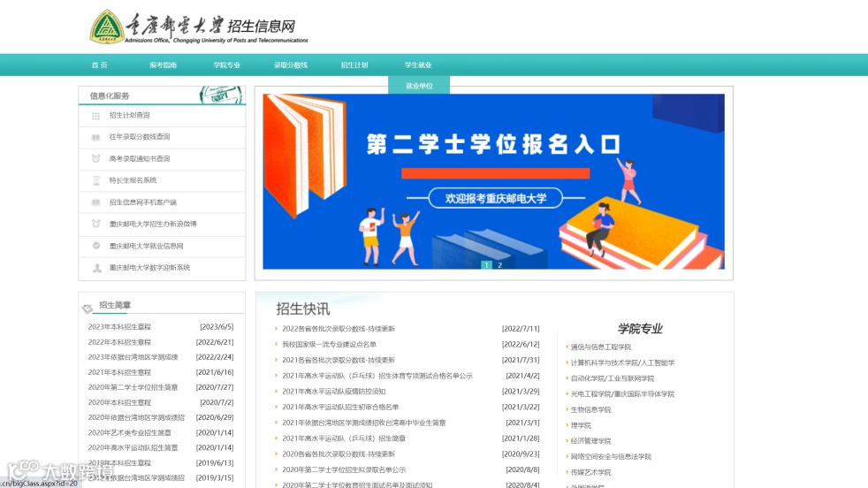
Task: Open 特长生报名系统 link
Action: click(133, 180)
